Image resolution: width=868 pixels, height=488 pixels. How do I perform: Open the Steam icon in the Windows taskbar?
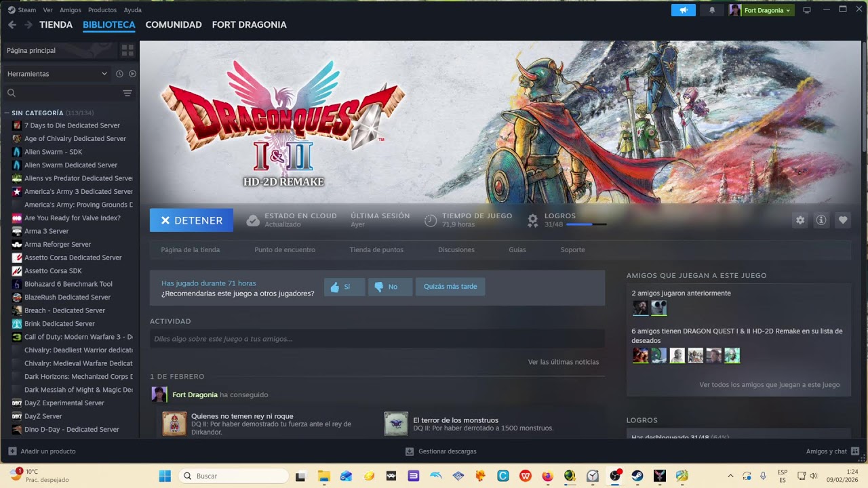click(637, 476)
